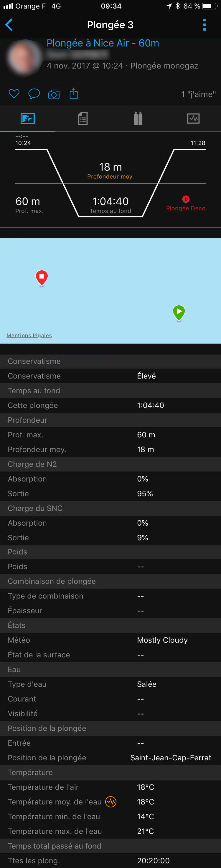This screenshot has height=868, width=221.
Task: Open the charts graph tab
Action: click(x=193, y=119)
